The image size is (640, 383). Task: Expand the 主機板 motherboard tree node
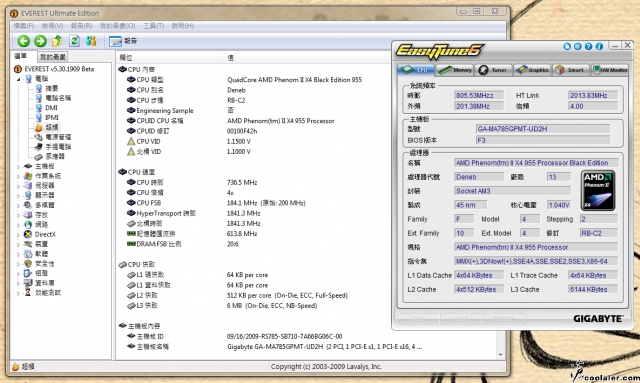coord(18,167)
